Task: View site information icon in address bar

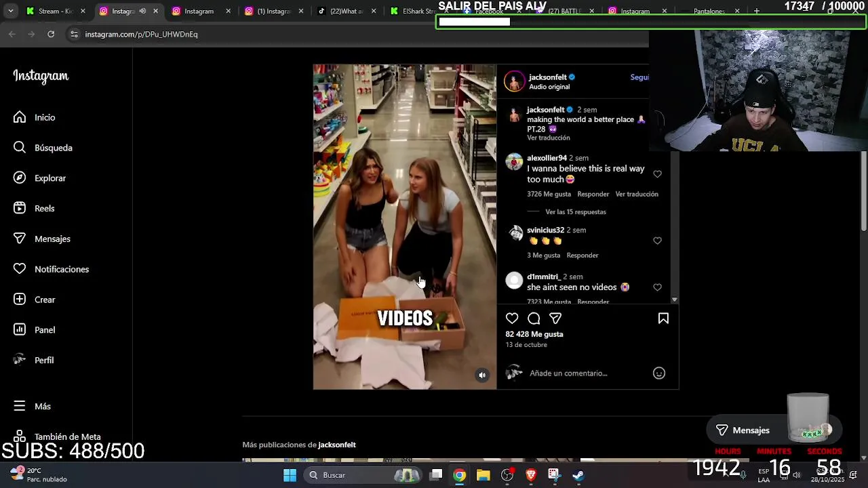Action: pos(75,34)
